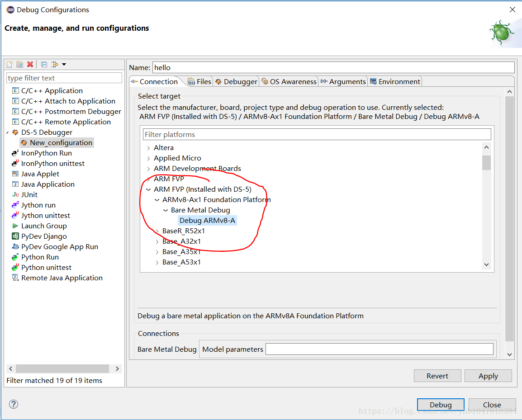Click the PyDev Google App Run icon
The image size is (522, 420).
coord(15,246)
